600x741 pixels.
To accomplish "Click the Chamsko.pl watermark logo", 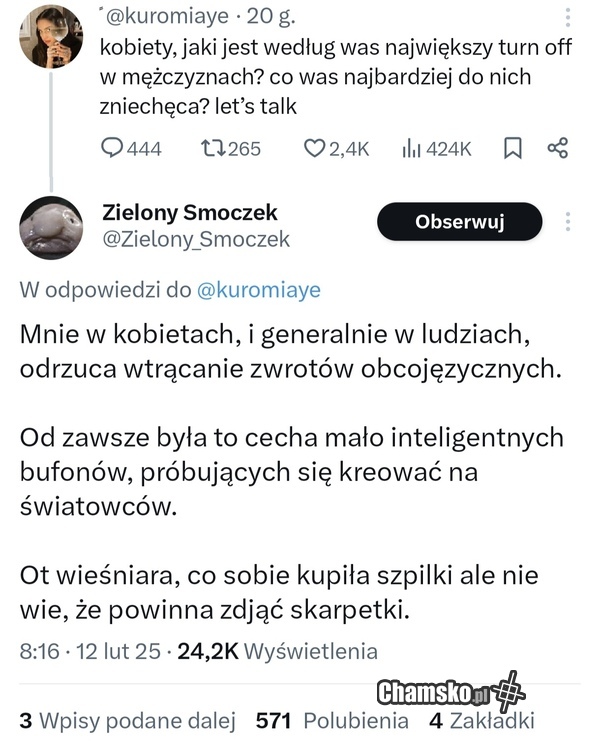I will point(450,691).
